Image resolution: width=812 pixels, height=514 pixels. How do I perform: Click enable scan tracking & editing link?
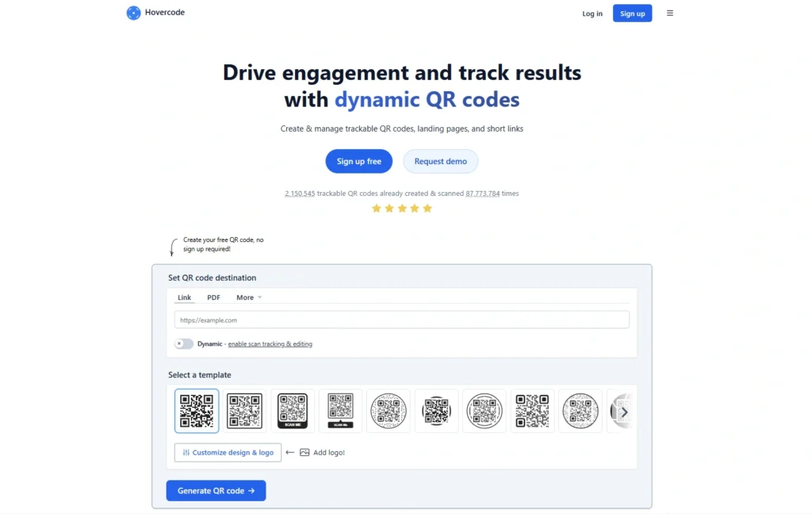click(x=270, y=344)
